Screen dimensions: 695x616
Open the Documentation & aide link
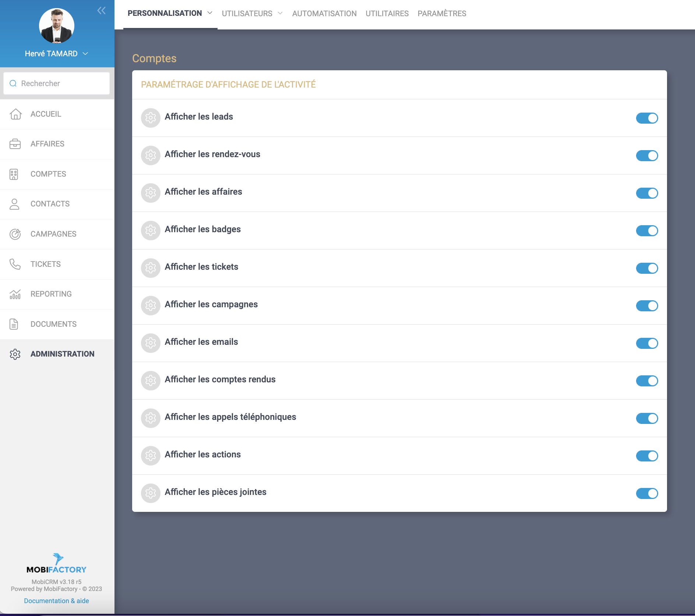pos(56,601)
